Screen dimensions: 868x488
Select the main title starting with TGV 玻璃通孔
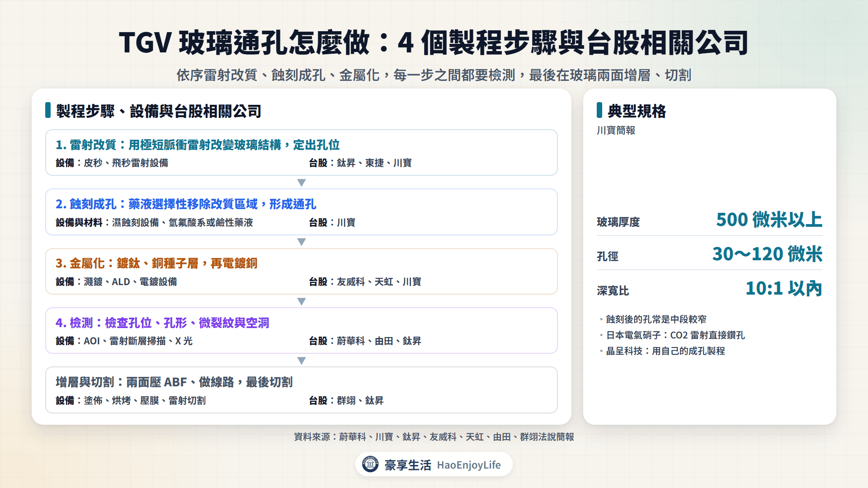click(434, 43)
